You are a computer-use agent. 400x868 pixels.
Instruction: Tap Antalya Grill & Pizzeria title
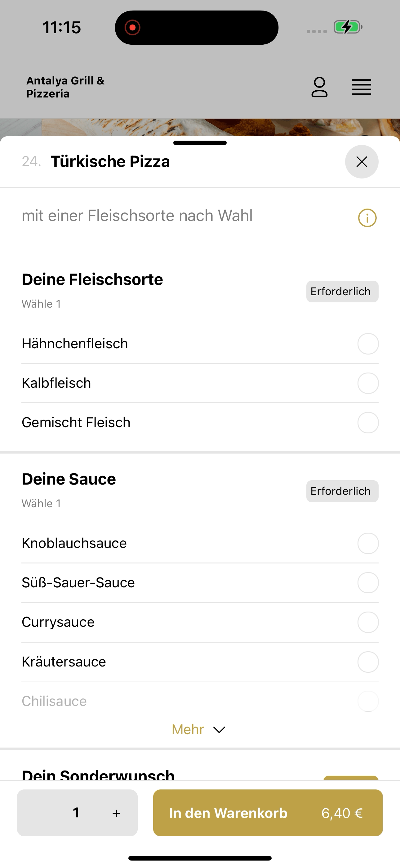(65, 87)
